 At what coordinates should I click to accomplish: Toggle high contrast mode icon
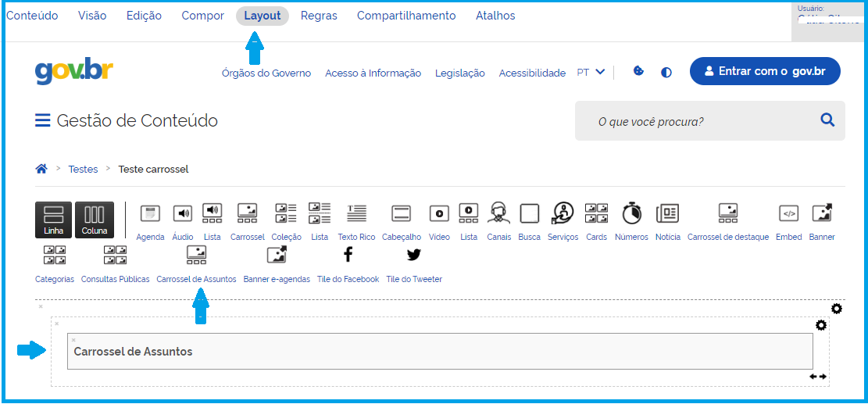(x=666, y=73)
